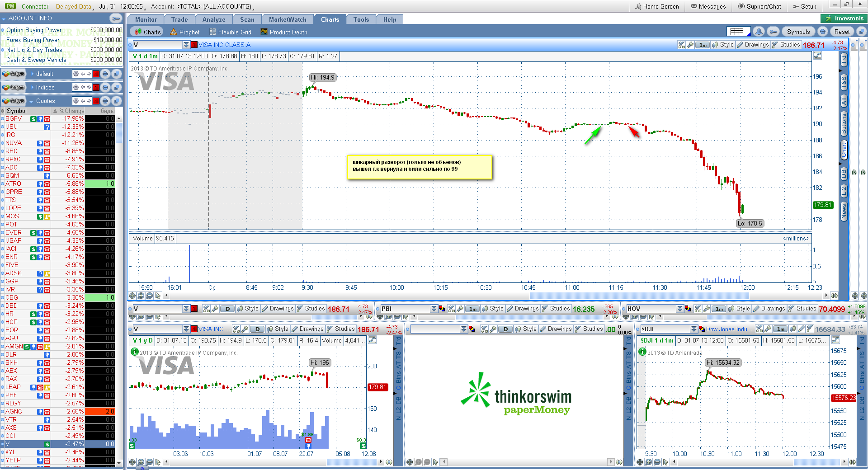This screenshot has height=470, width=868.
Task: Select the pointer tool under the main chart
Action: click(x=158, y=296)
